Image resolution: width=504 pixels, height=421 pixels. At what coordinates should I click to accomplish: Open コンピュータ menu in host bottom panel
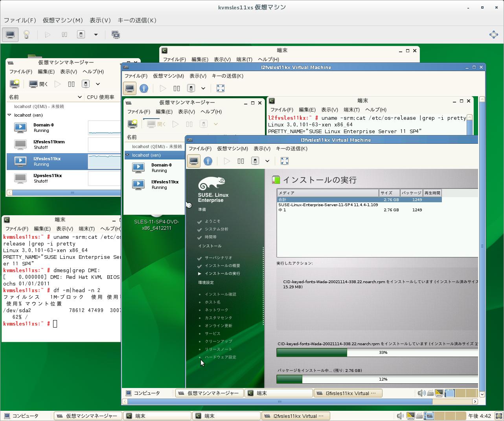[21, 416]
